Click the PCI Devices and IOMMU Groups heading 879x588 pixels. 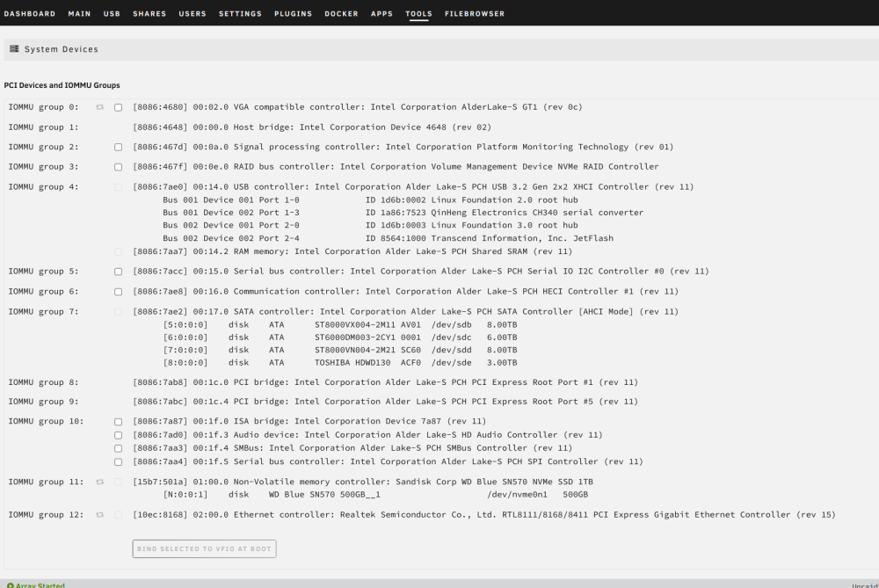[62, 85]
